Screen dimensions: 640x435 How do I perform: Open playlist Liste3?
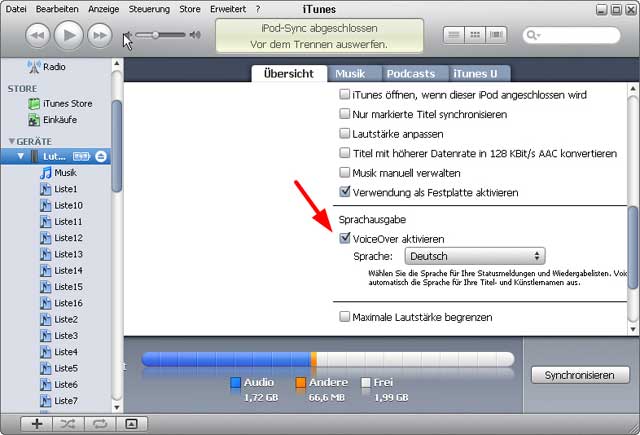[x=58, y=336]
